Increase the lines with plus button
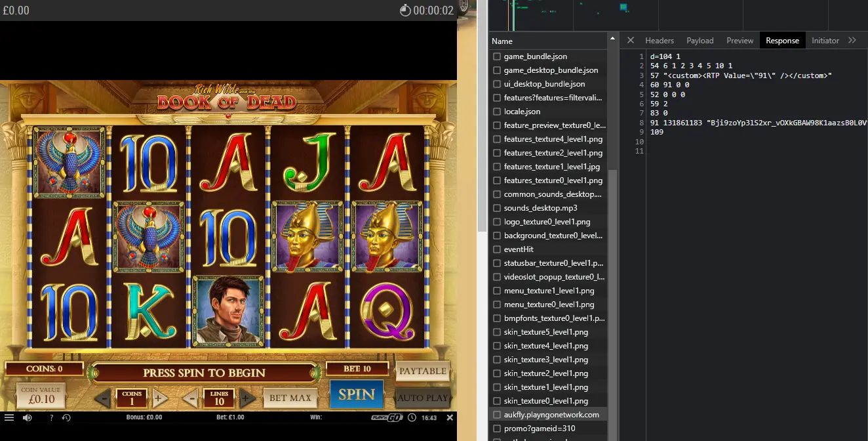Image resolution: width=868 pixels, height=441 pixels. pos(247,398)
